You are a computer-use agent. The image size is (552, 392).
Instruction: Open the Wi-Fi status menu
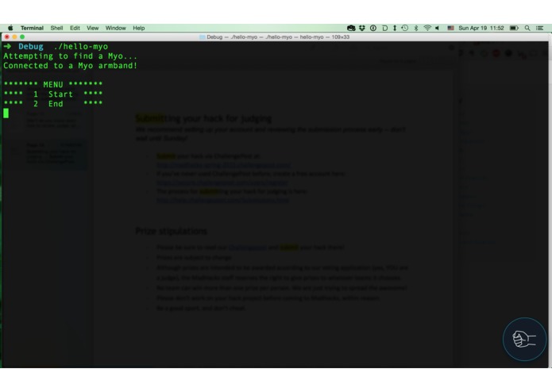click(427, 28)
